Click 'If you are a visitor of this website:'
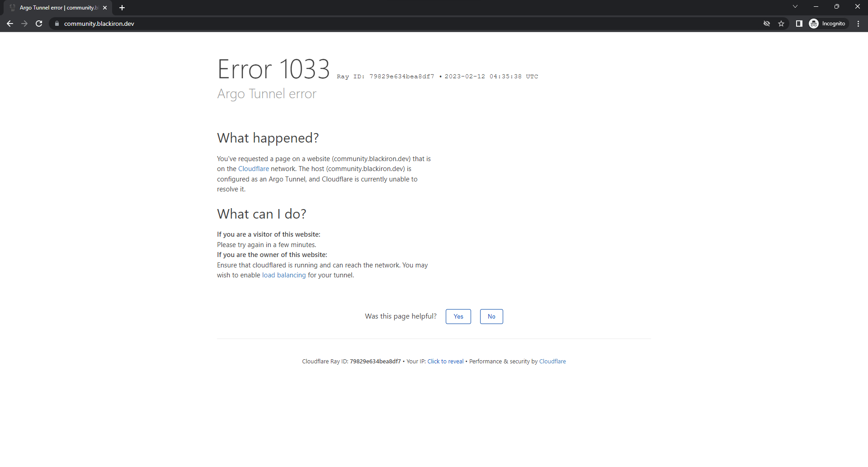868x467 pixels. click(269, 234)
